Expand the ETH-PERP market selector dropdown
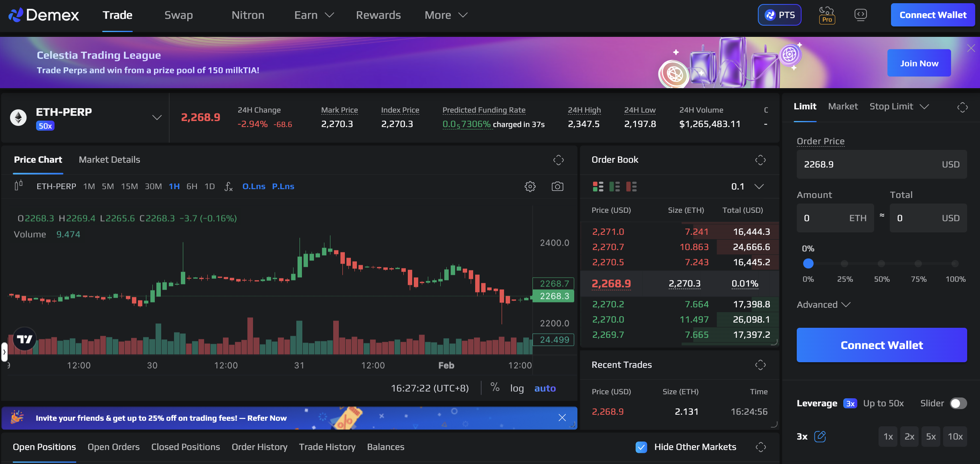The width and height of the screenshot is (980, 464). click(156, 117)
